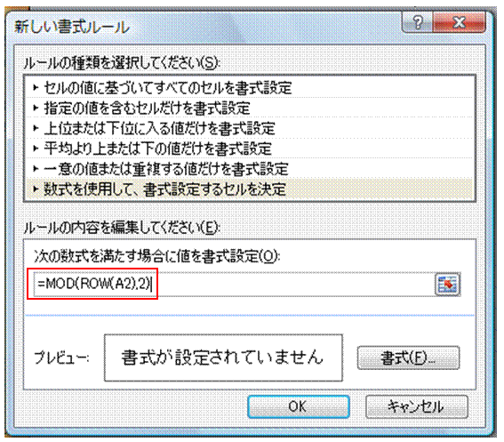Click the =MOD(ROW(A2),2) formula field
This screenshot has height=442, width=504.
tap(234, 284)
